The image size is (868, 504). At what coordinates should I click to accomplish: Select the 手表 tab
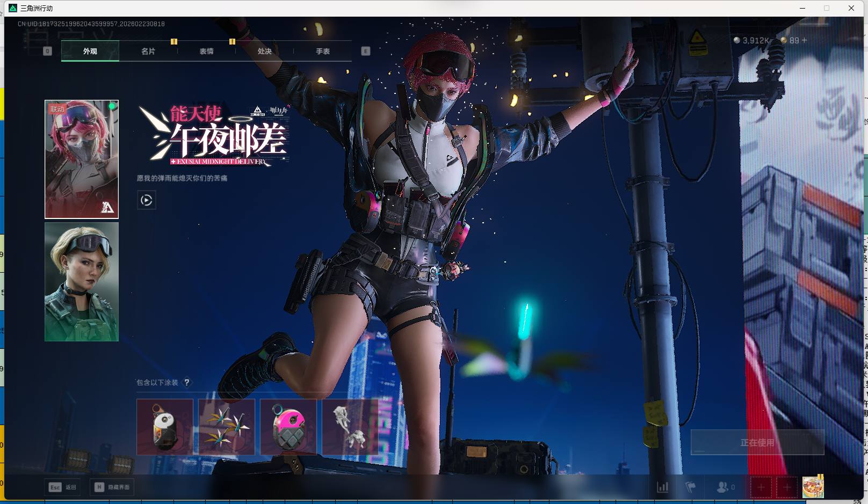tap(322, 52)
